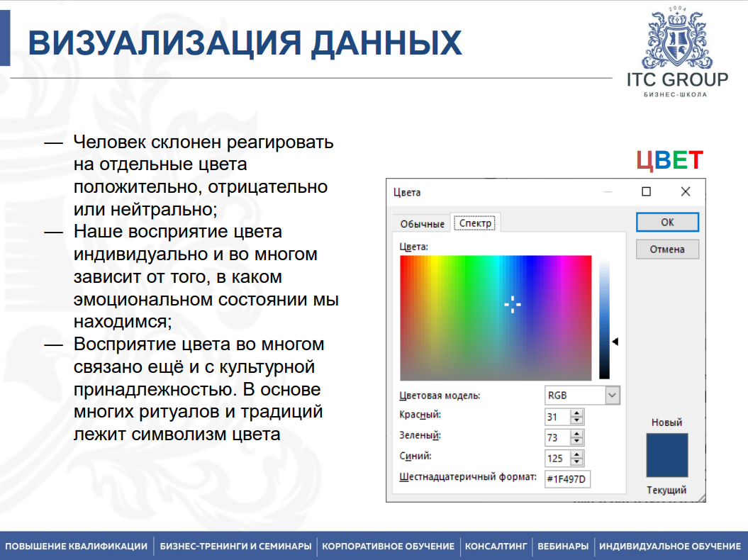The image size is (748, 560).
Task: Confirm color choice with OK button
Action: click(666, 221)
